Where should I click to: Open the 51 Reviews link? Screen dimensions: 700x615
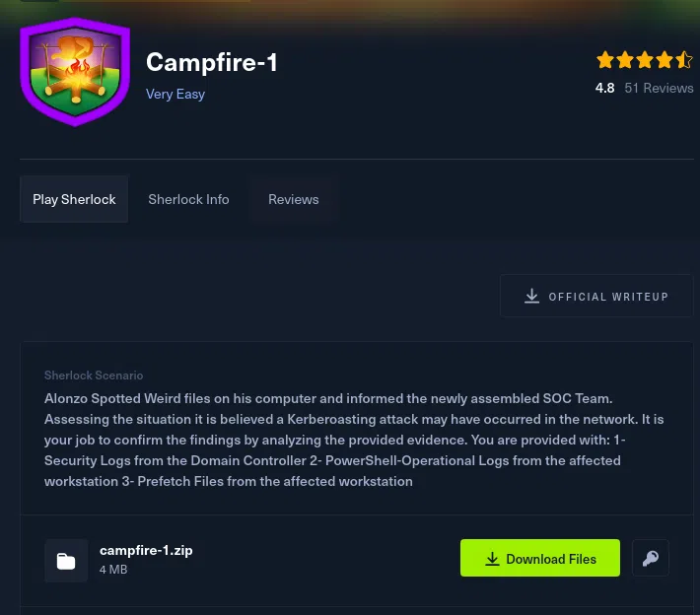point(659,88)
